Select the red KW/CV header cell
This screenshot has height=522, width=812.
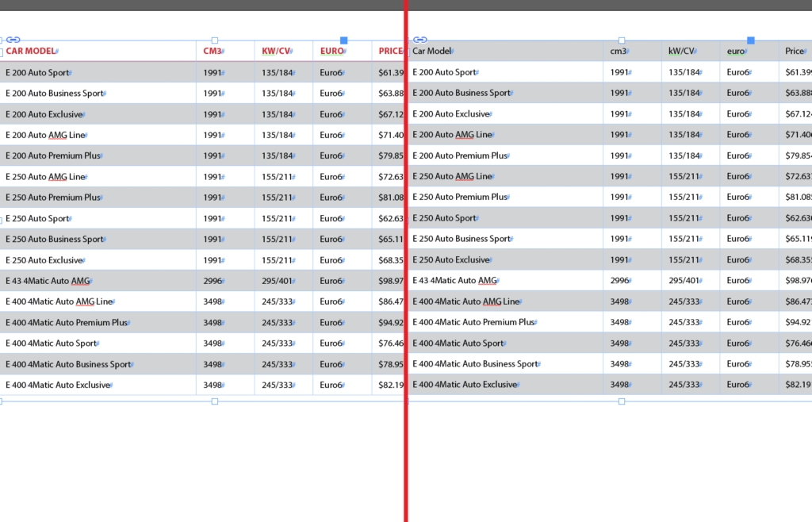pyautogui.click(x=276, y=51)
